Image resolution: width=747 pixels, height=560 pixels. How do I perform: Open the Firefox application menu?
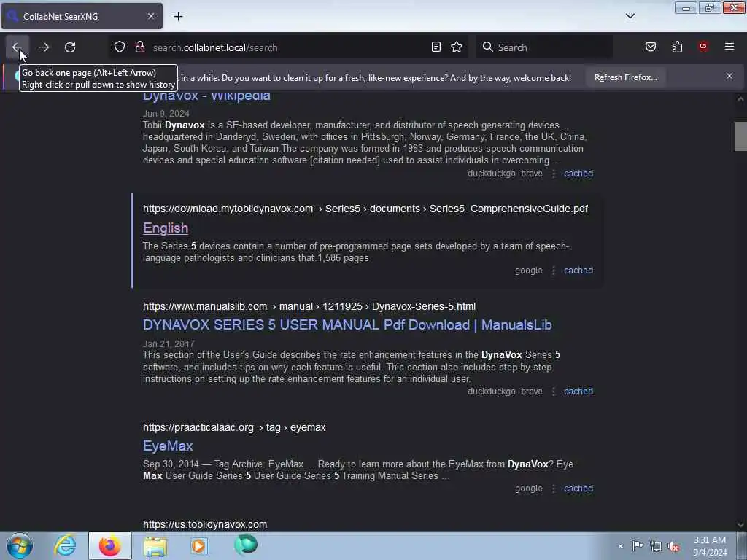729,47
